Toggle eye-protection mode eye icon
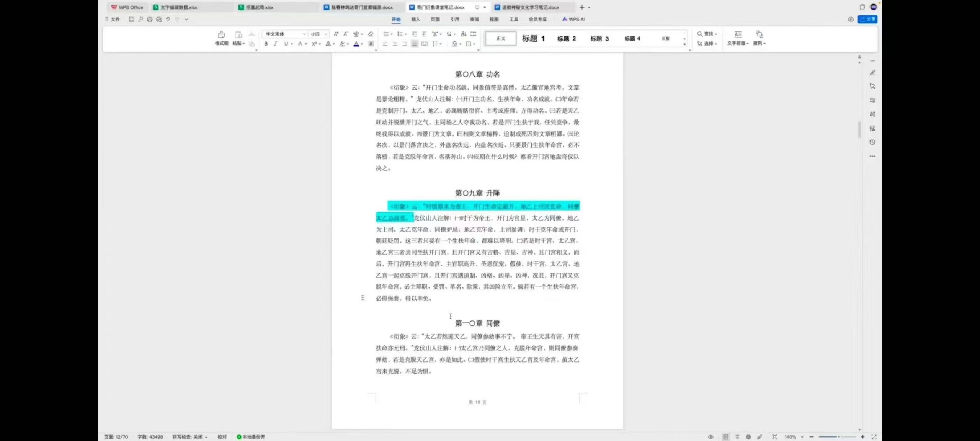Viewport: 980px width, 441px height. click(710, 437)
